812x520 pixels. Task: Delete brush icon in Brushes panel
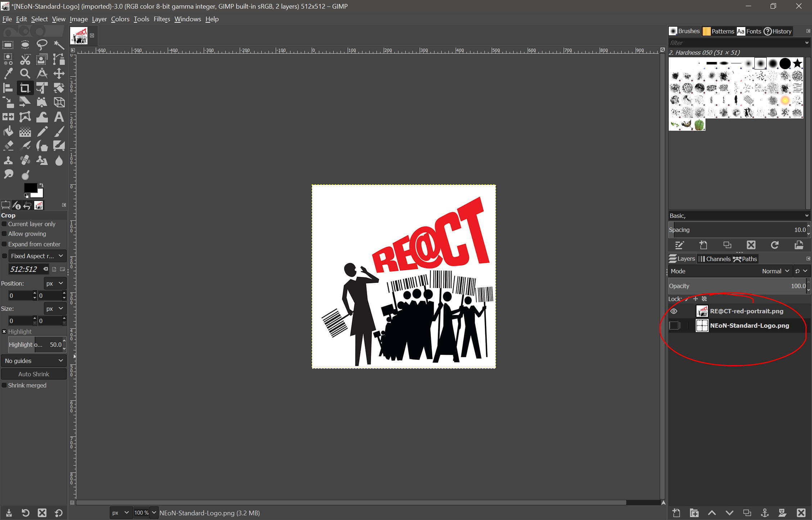[751, 245]
